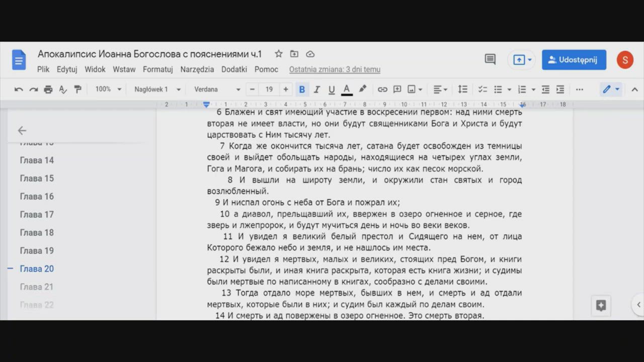Toggle italic formatting
Screen dimensions: 644x362
pyautogui.click(x=317, y=89)
